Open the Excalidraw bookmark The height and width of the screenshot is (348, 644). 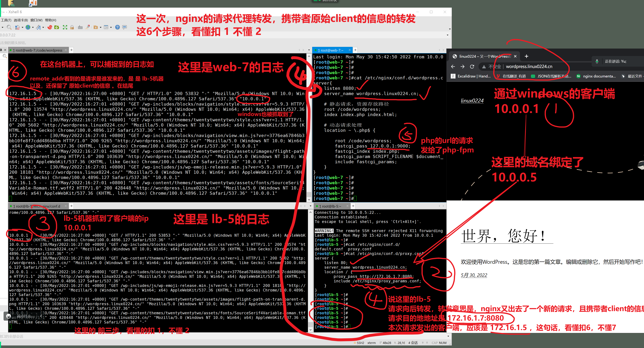coord(471,76)
